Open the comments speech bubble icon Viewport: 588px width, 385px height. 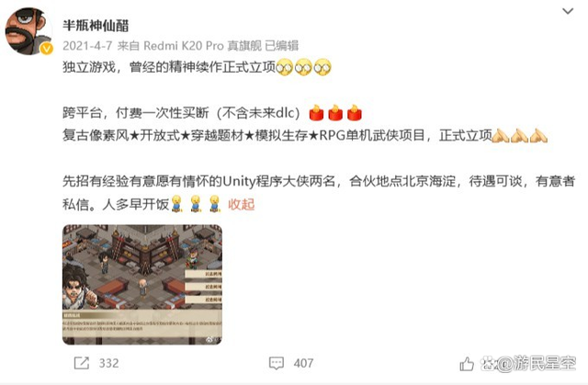click(277, 363)
